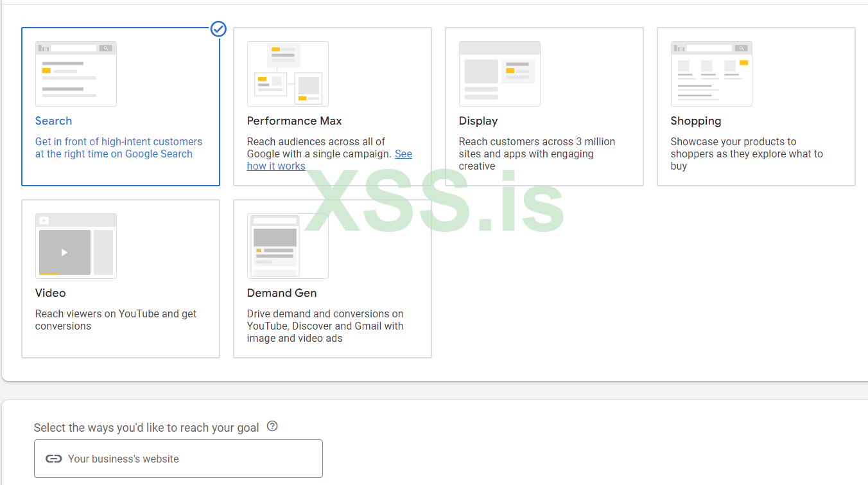Select the Video campaign play thumbnail
Viewport: 868px width, 485px height.
(76, 246)
